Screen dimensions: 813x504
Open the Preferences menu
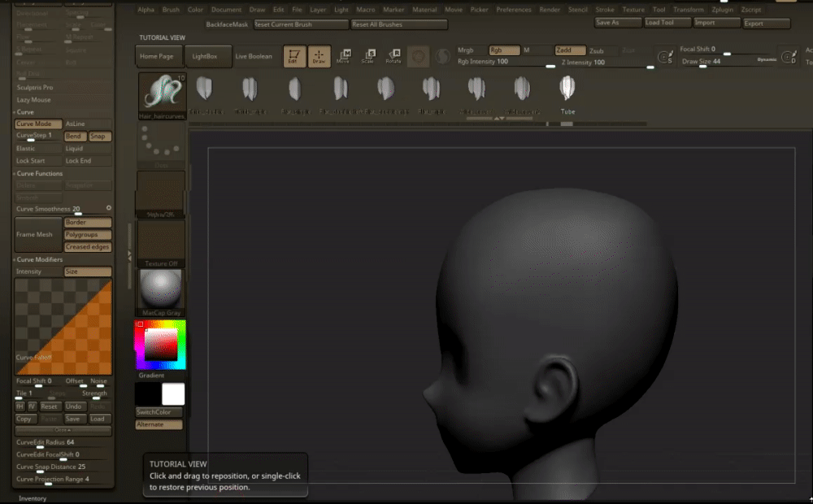[513, 9]
